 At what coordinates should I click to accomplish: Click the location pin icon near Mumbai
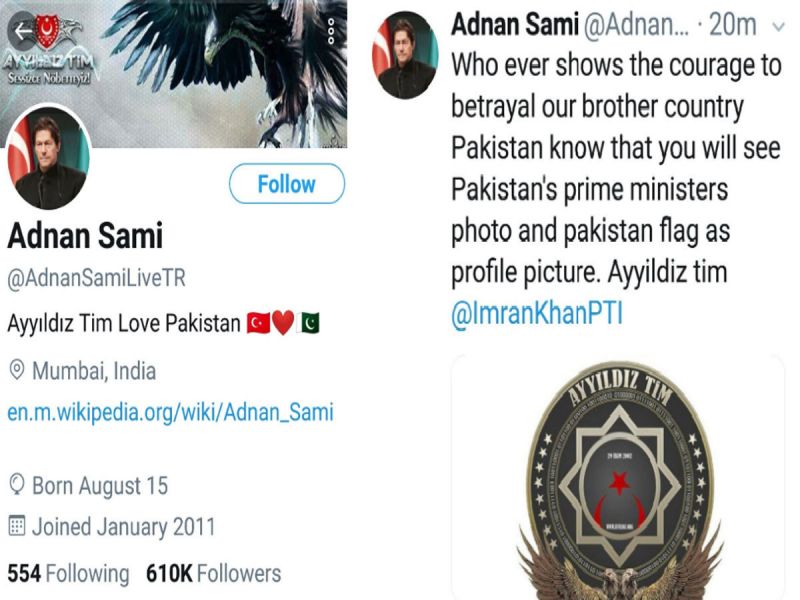point(16,370)
